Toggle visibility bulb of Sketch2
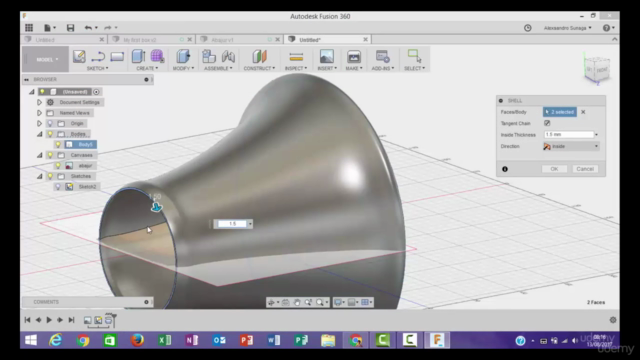The width and height of the screenshot is (640, 360). click(58, 187)
